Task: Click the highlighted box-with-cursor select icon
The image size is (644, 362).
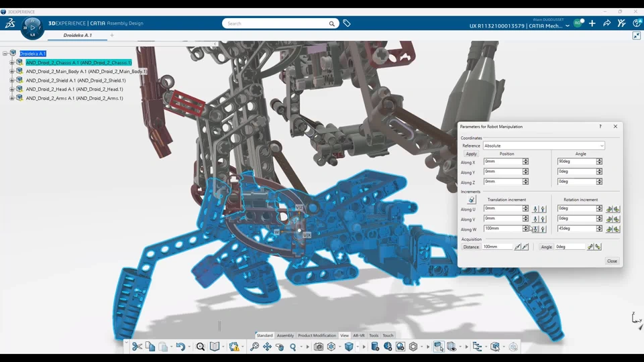Action: click(439, 347)
